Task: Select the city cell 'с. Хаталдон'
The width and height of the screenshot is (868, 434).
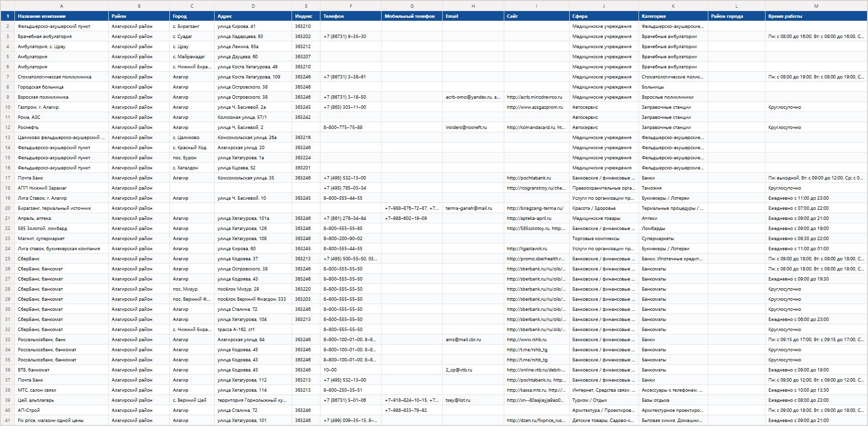Action: coord(192,168)
